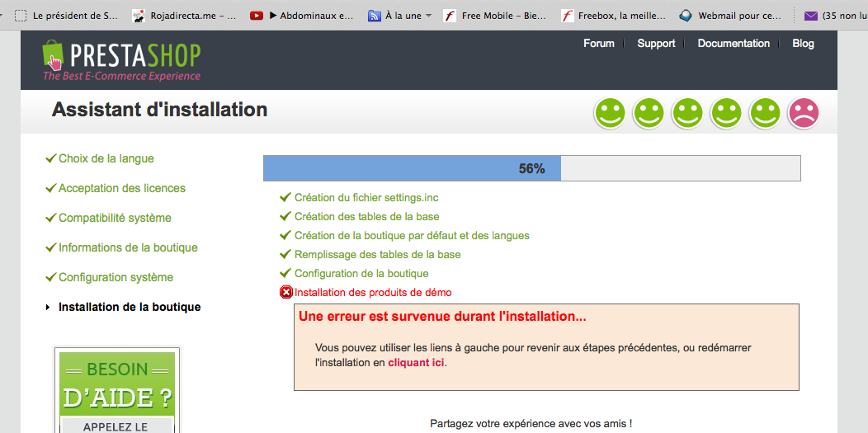The width and height of the screenshot is (868, 433).
Task: Click the first green smiley face
Action: point(610,113)
